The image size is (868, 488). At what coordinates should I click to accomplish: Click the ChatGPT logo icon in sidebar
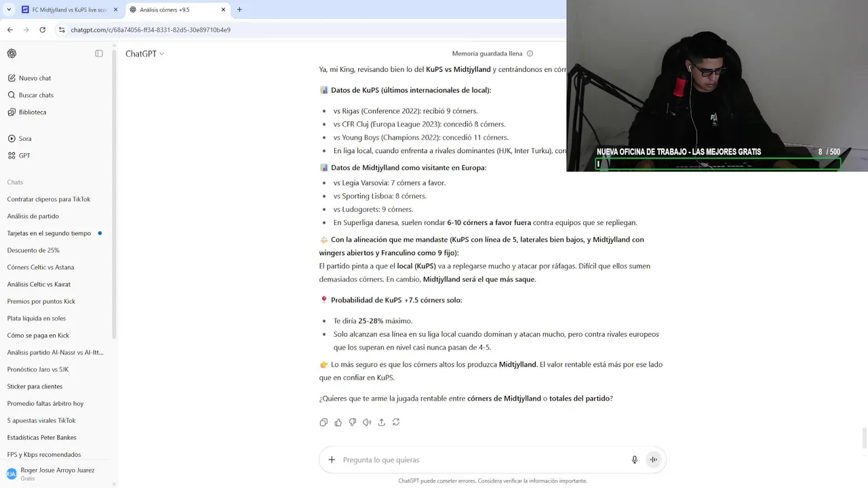12,54
